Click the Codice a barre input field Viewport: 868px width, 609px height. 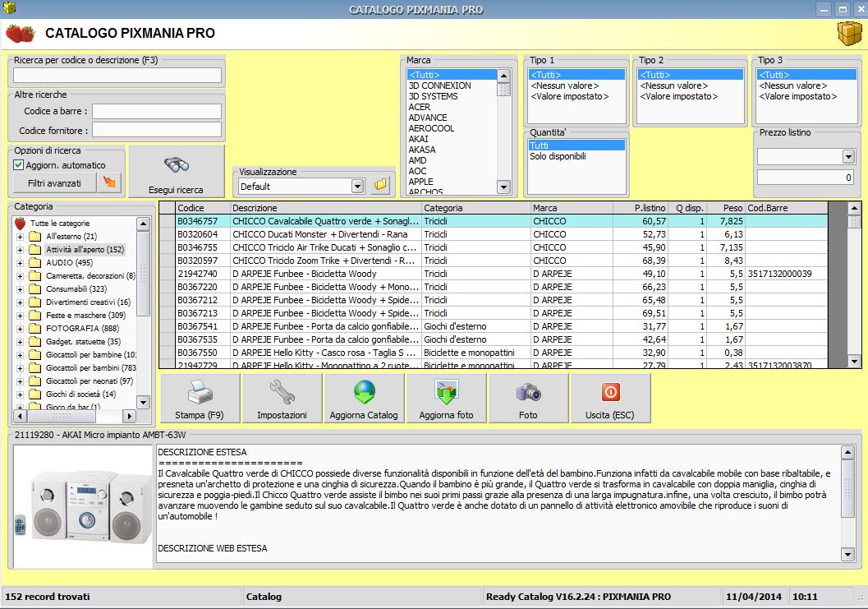pos(157,111)
